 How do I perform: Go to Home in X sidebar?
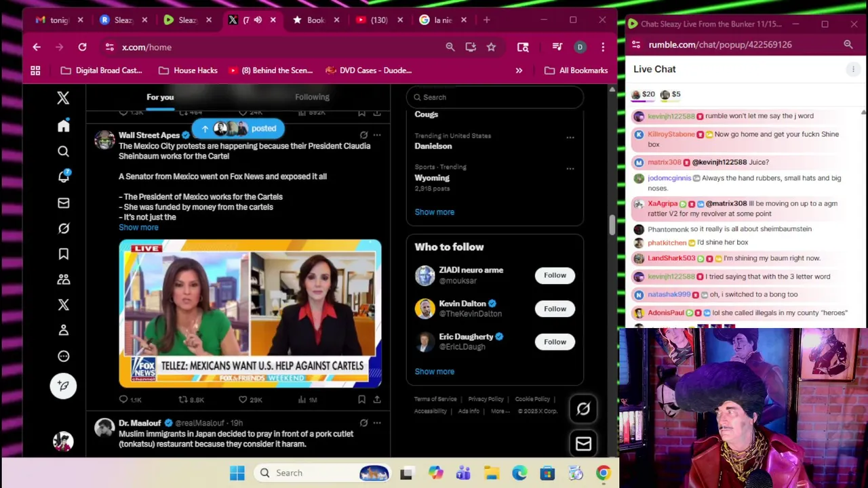(63, 126)
